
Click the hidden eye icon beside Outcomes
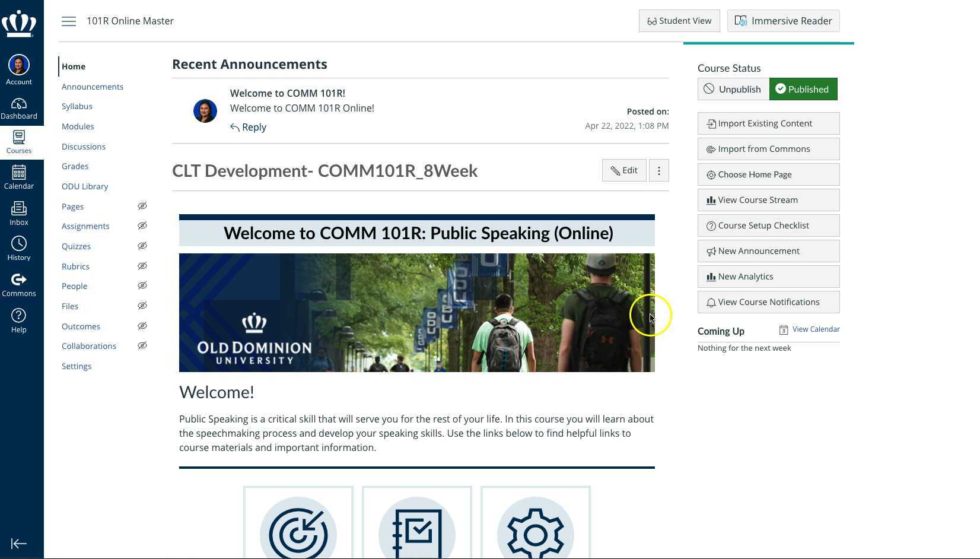[x=142, y=326]
